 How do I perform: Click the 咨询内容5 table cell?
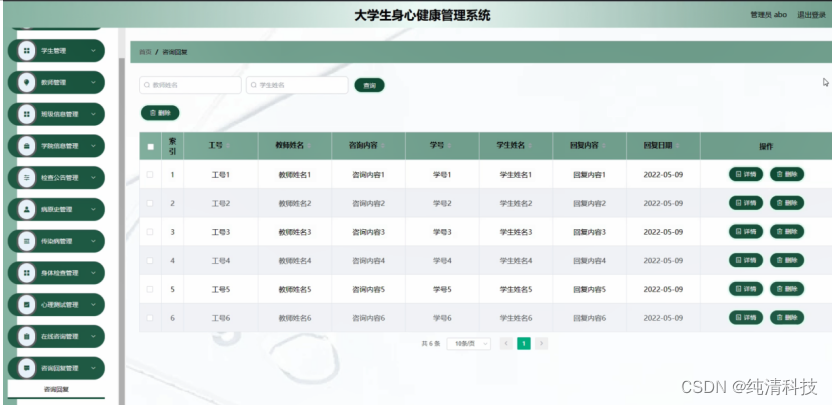[x=368, y=290]
